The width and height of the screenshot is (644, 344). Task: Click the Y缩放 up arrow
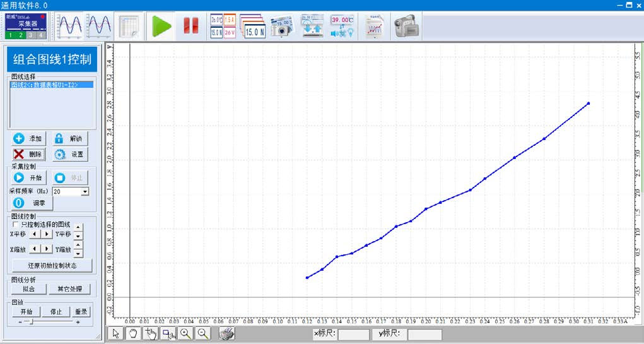click(78, 245)
